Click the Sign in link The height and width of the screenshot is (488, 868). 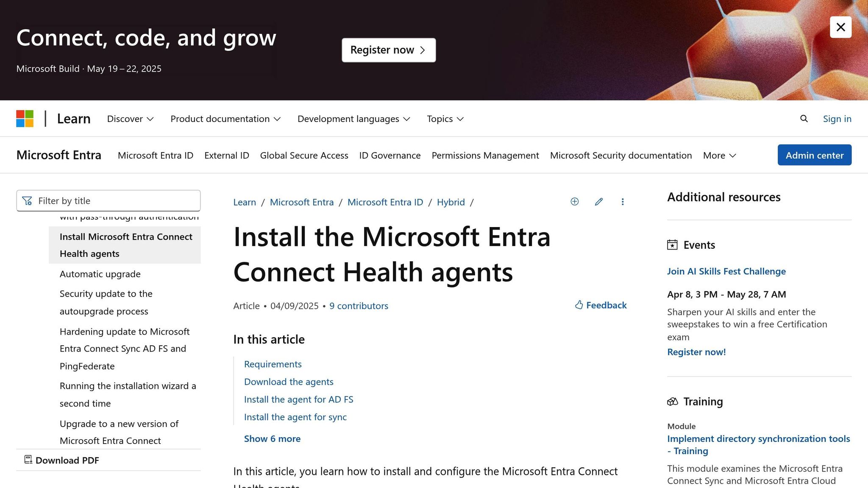pos(837,119)
